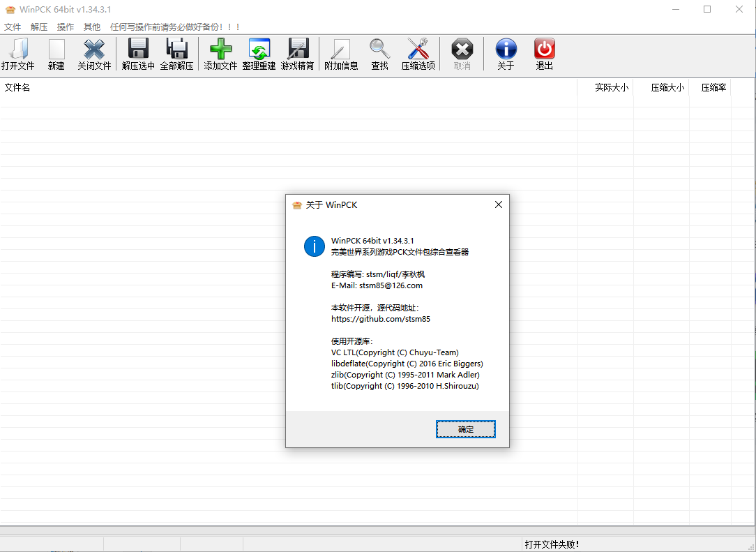Click the red 退出 (Exit) power icon
This screenshot has width=756, height=552.
544,50
